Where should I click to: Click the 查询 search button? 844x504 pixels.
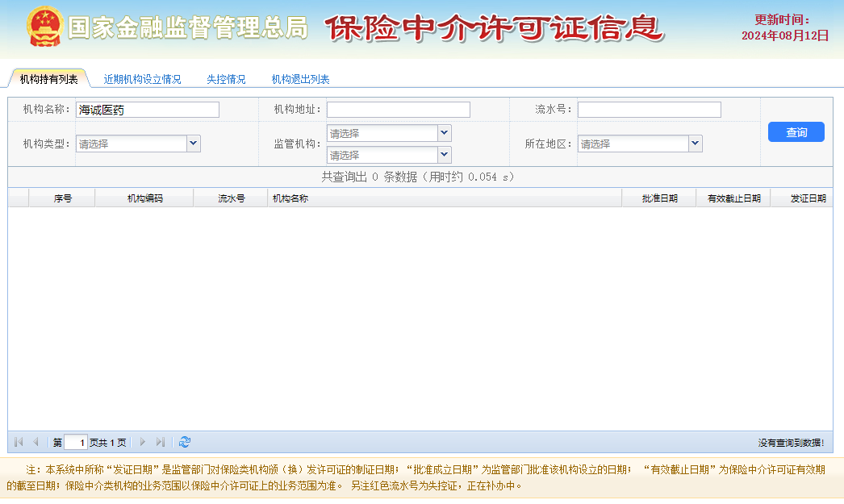tap(796, 132)
